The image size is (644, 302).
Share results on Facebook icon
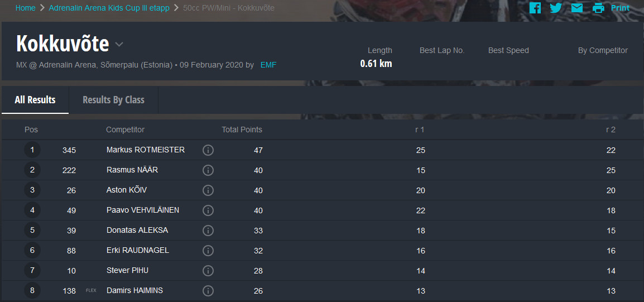click(535, 8)
